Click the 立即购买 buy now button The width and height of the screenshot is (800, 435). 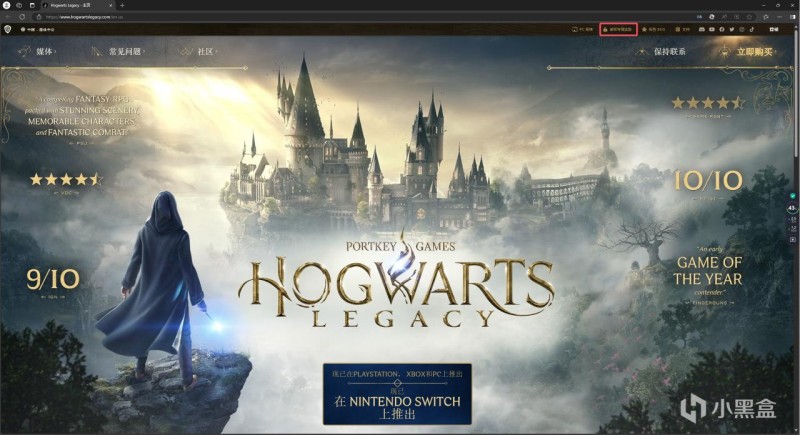point(746,52)
